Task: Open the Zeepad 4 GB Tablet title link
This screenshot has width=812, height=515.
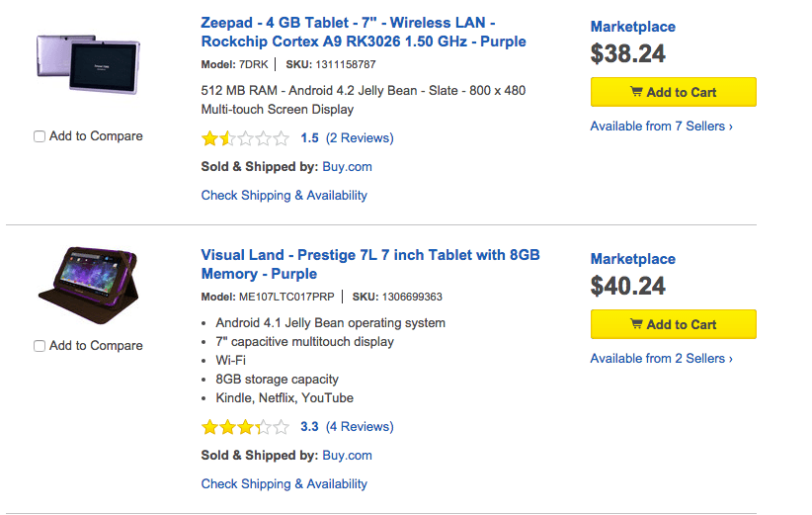Action: (x=363, y=32)
